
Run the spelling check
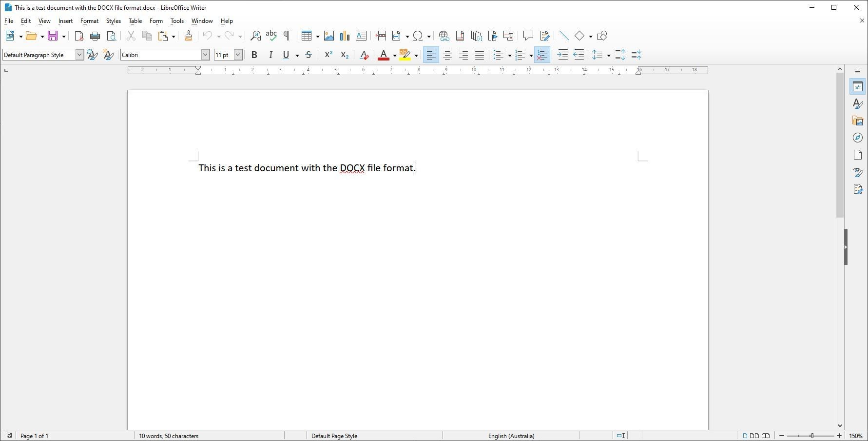tap(271, 36)
